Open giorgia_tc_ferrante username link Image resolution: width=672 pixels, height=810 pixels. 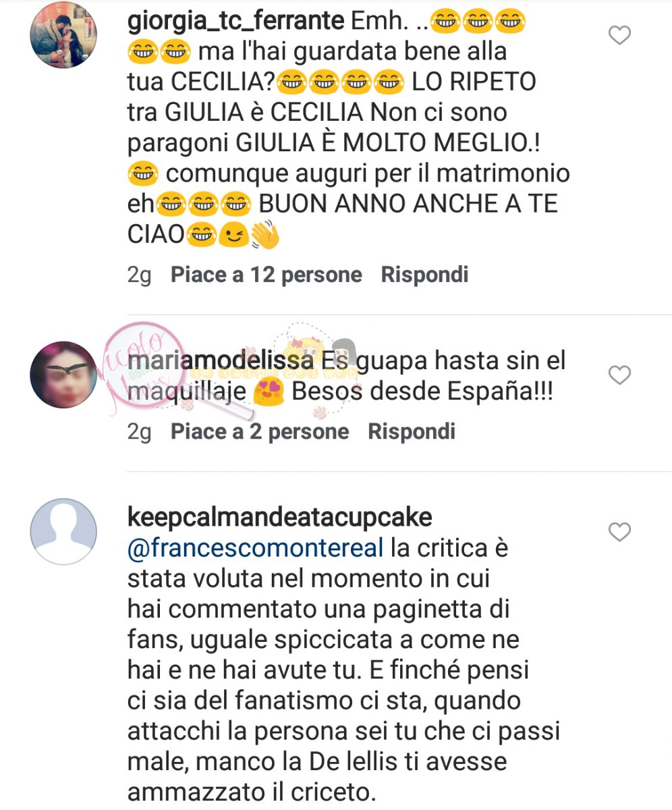coord(235,22)
